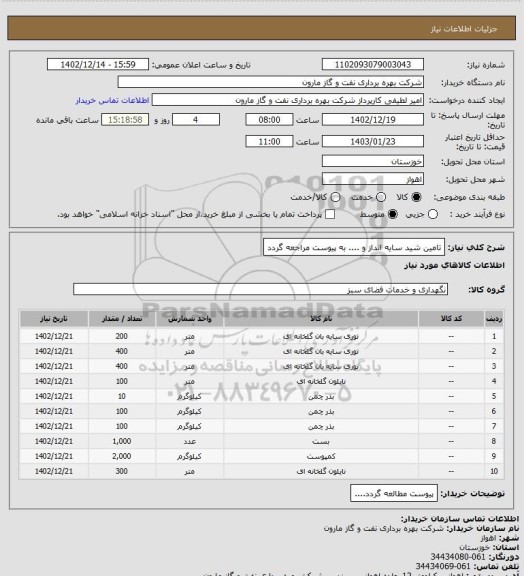Click item name کمپوست in row 9
The width and height of the screenshot is (524, 576).
click(x=321, y=456)
